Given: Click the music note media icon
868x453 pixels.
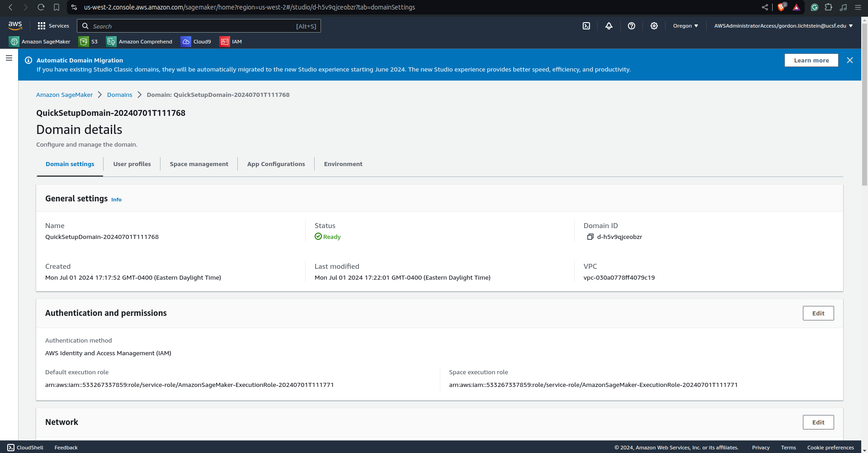Looking at the screenshot, I should [x=844, y=7].
